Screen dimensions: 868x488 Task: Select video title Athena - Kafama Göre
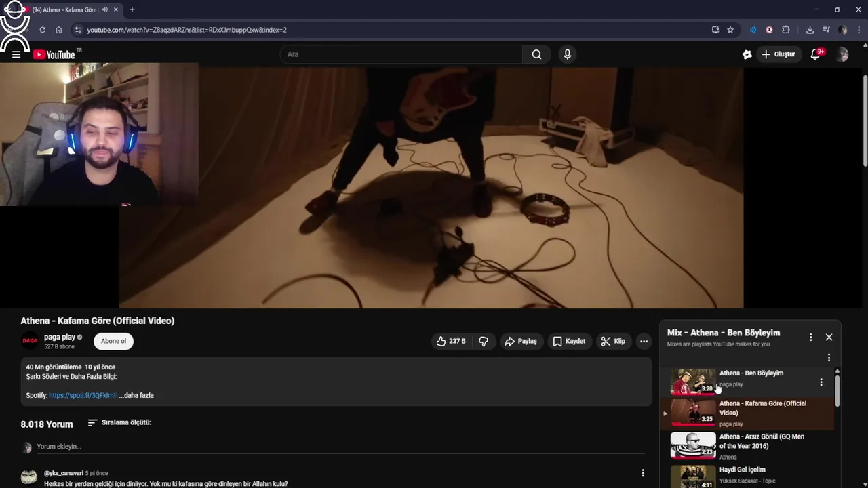(98, 321)
